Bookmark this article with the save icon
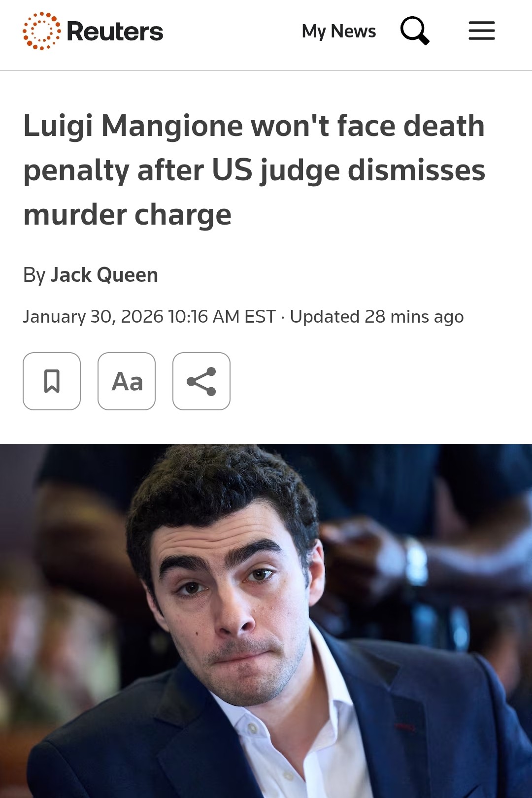The height and width of the screenshot is (798, 532). click(x=52, y=381)
